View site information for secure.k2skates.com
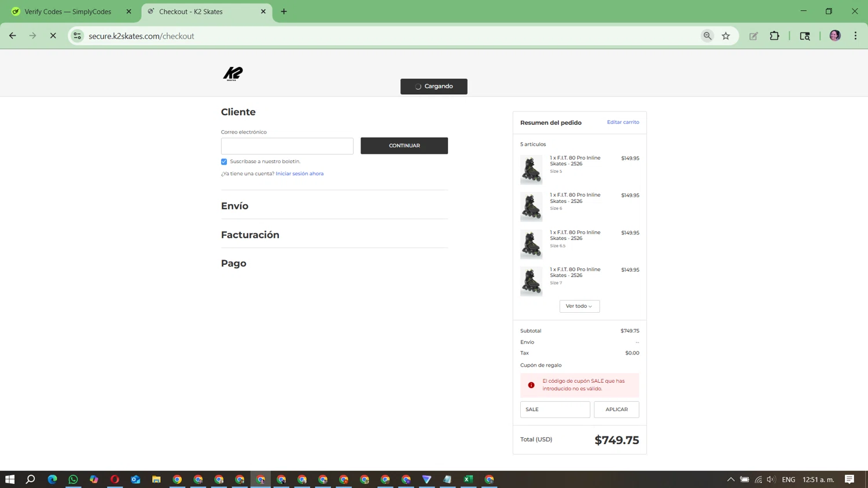 click(x=77, y=36)
